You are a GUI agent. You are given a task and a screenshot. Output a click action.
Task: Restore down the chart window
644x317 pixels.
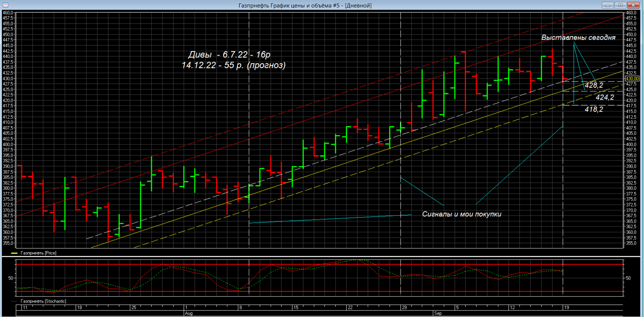point(621,5)
